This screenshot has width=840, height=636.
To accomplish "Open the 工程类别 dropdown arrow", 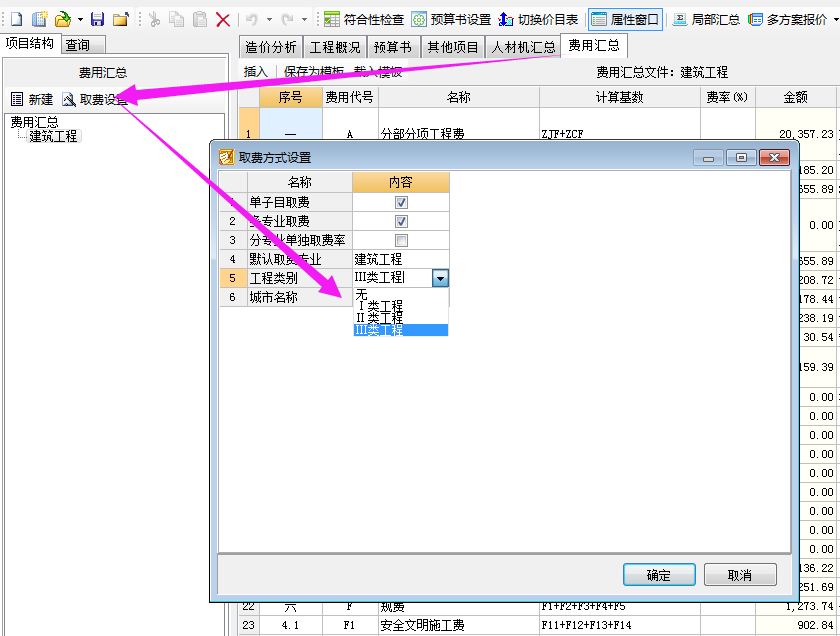I will [440, 278].
